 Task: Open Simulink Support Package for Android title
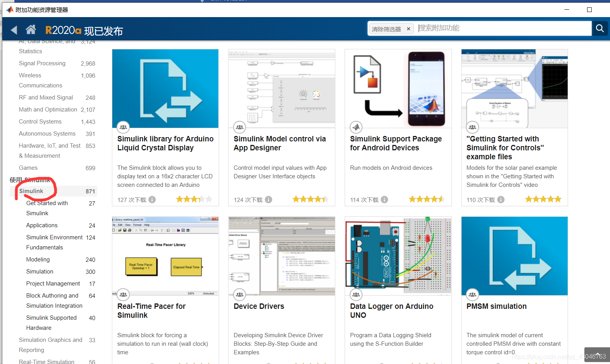(x=396, y=143)
